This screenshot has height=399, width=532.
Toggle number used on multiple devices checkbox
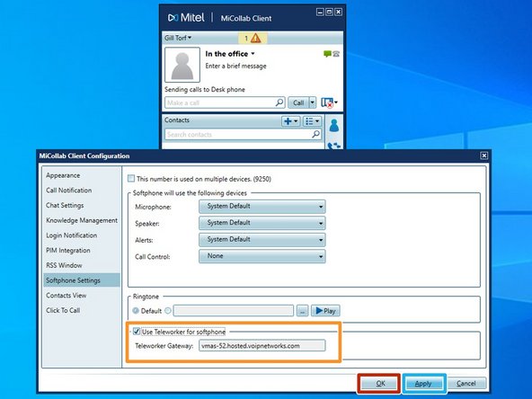(131, 179)
